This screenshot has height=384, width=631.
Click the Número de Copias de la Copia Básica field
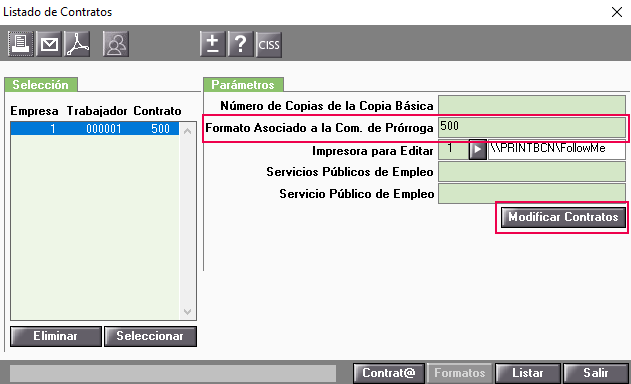[x=532, y=105]
